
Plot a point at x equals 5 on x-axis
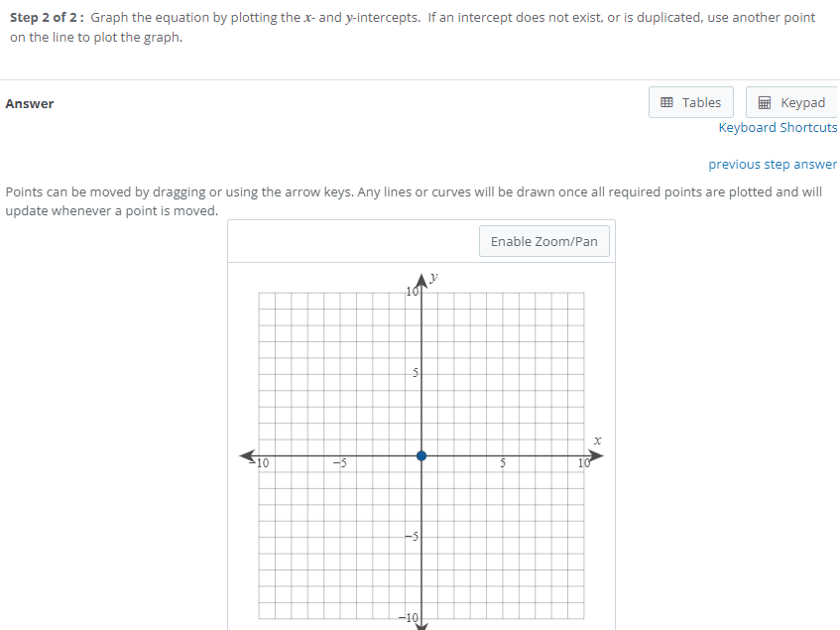pyautogui.click(x=503, y=456)
